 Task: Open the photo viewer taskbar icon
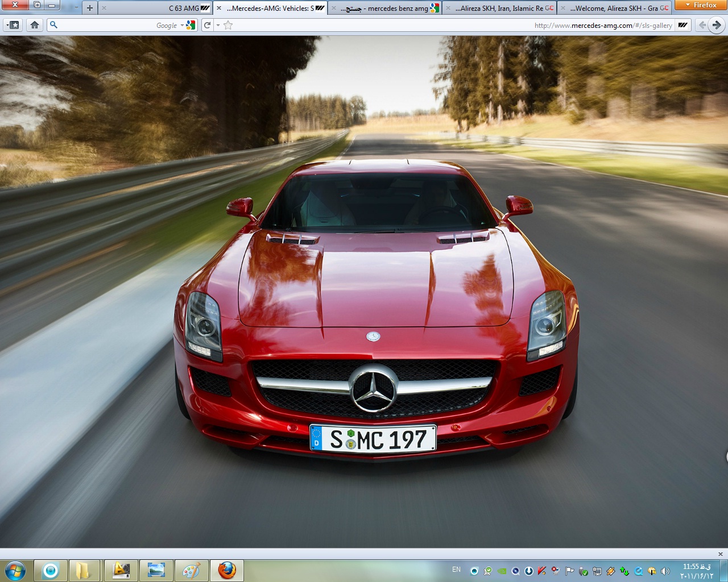pyautogui.click(x=156, y=571)
